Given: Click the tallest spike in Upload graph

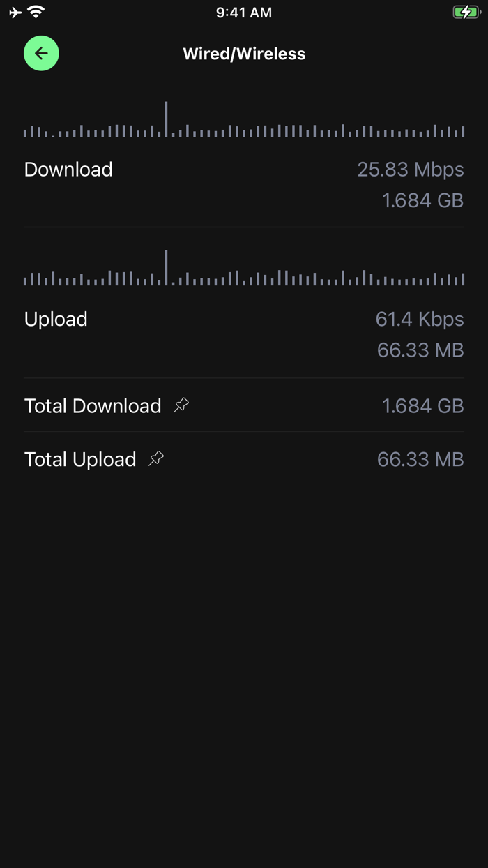Looking at the screenshot, I should (x=166, y=267).
